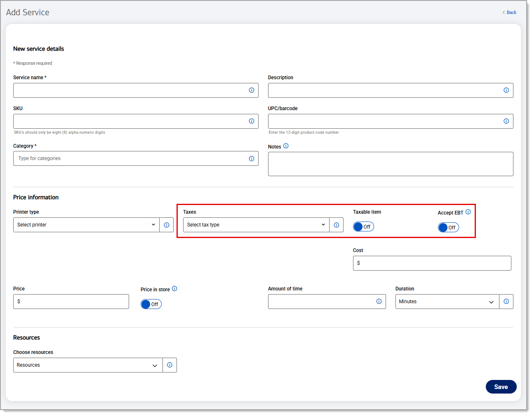This screenshot has height=415, width=532.
Task: Click the Type for categories field
Action: coord(136,158)
